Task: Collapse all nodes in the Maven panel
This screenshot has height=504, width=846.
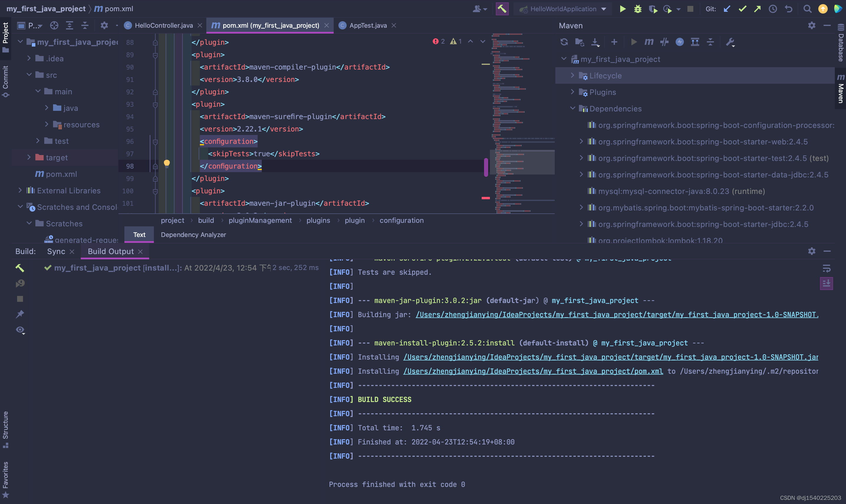Action: click(x=711, y=42)
